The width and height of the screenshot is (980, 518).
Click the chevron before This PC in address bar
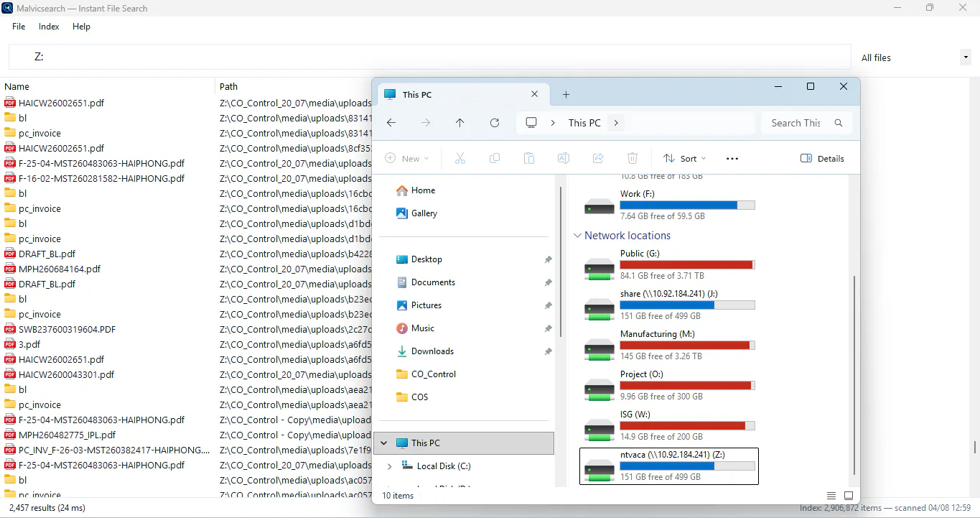(553, 123)
